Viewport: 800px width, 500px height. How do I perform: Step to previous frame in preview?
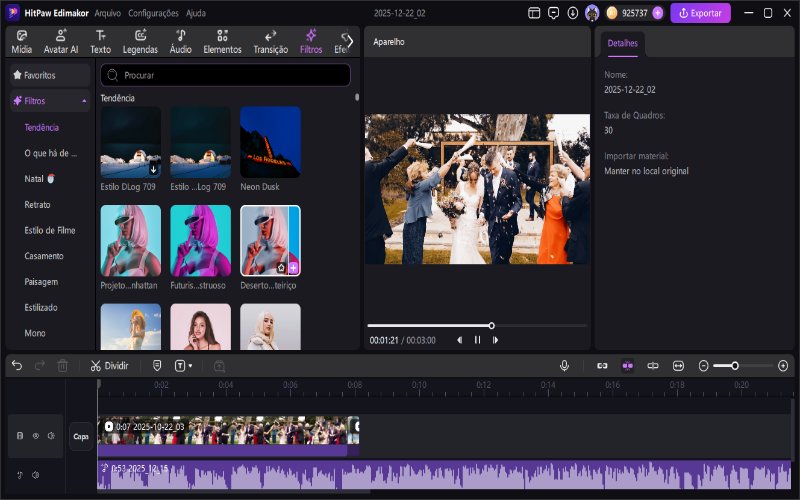[460, 340]
